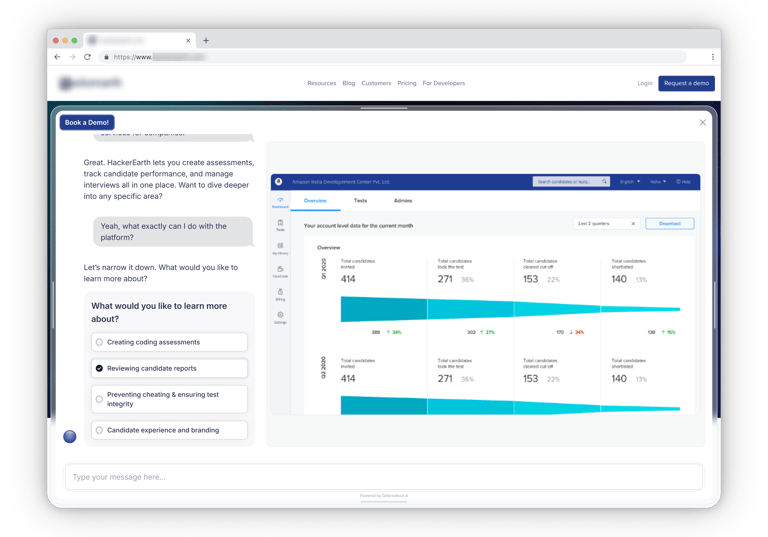The image size is (768, 537).
Task: Select Preventing cheating & ensuring test integrity
Action: [169, 399]
